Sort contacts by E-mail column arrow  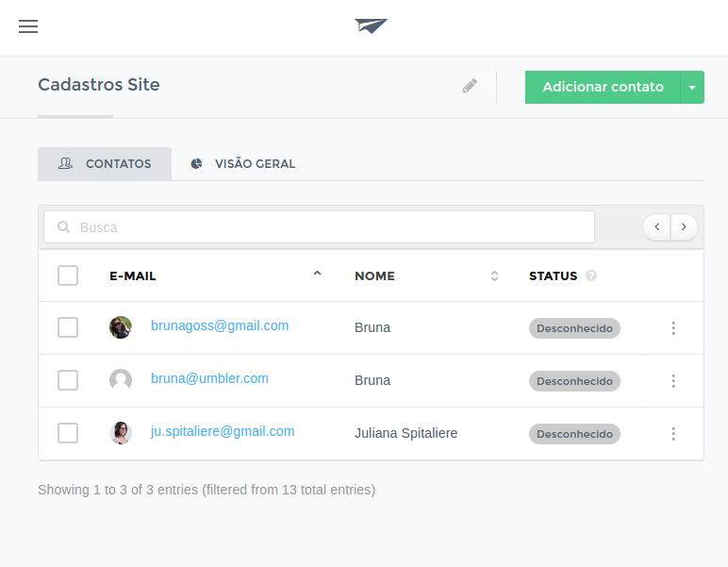tap(317, 274)
